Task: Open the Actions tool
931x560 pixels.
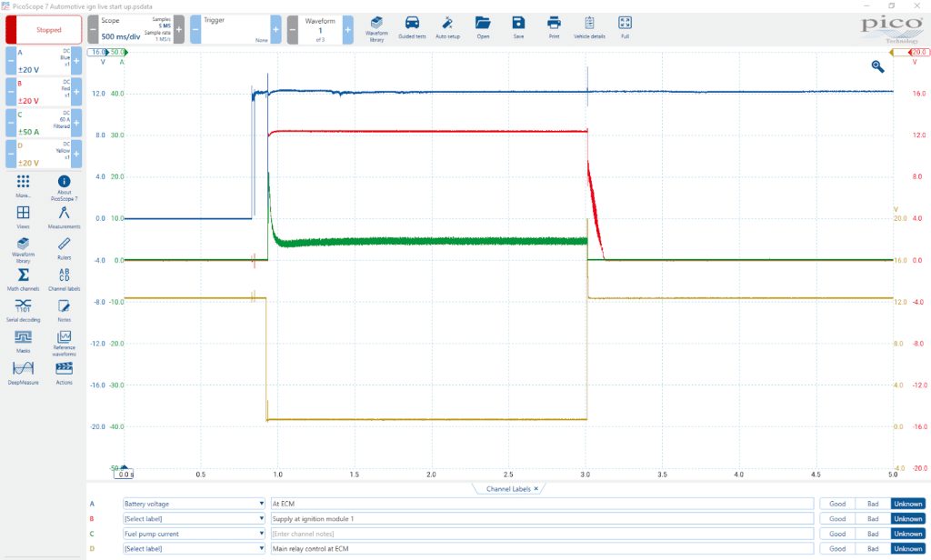Action: pos(65,374)
